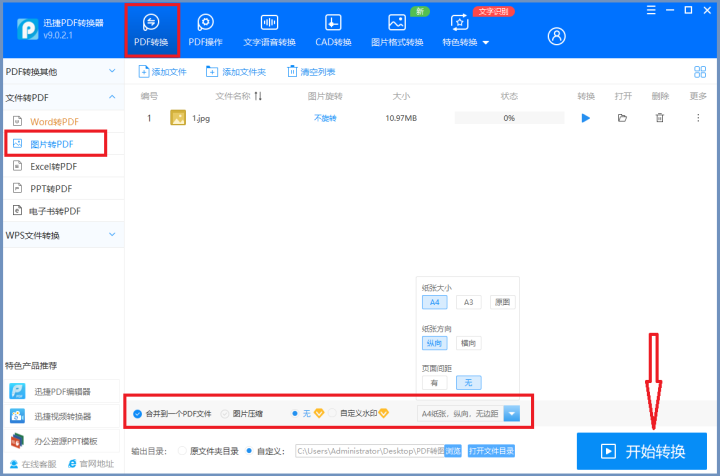
Task: Delete 1.jpg with trash icon
Action: click(x=659, y=118)
